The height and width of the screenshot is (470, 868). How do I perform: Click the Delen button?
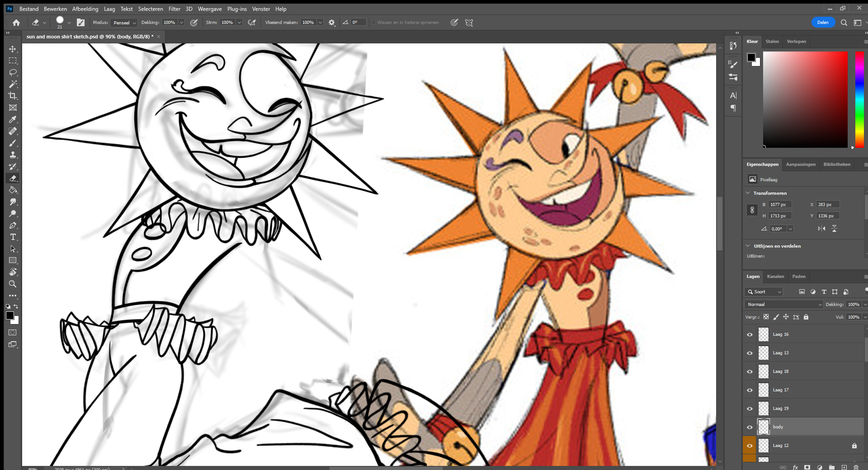[x=823, y=23]
